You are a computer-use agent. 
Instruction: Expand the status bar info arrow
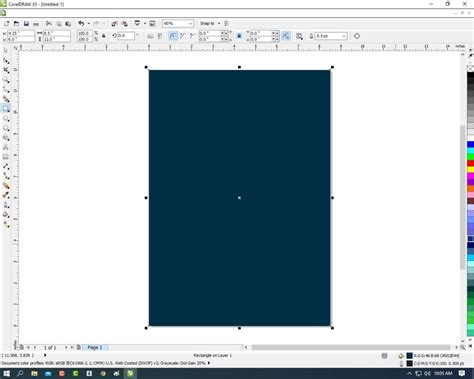tap(45, 355)
